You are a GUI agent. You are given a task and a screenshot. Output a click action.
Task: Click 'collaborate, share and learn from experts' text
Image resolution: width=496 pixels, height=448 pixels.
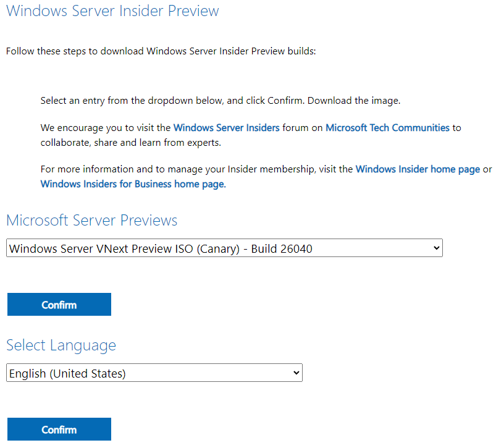(130, 143)
